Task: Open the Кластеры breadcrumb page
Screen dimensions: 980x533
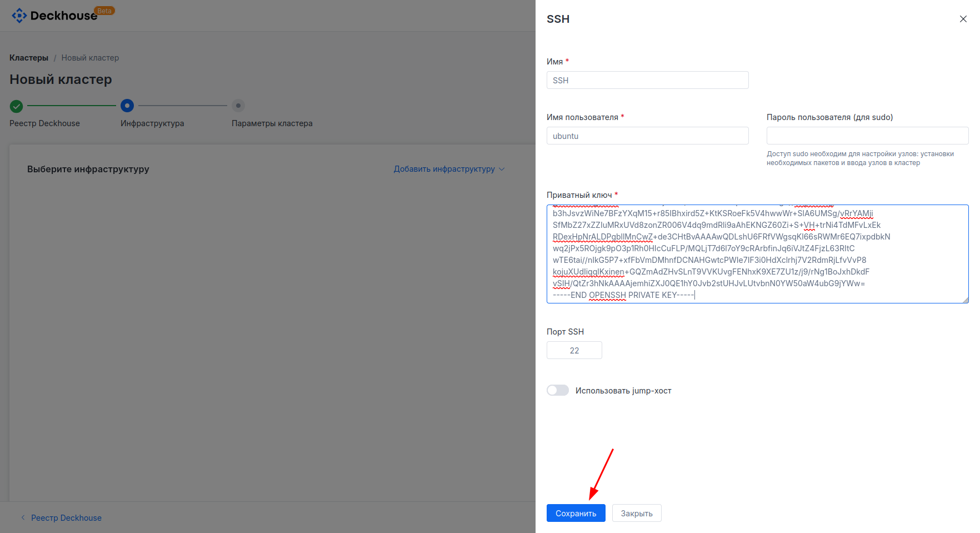Action: pyautogui.click(x=28, y=57)
